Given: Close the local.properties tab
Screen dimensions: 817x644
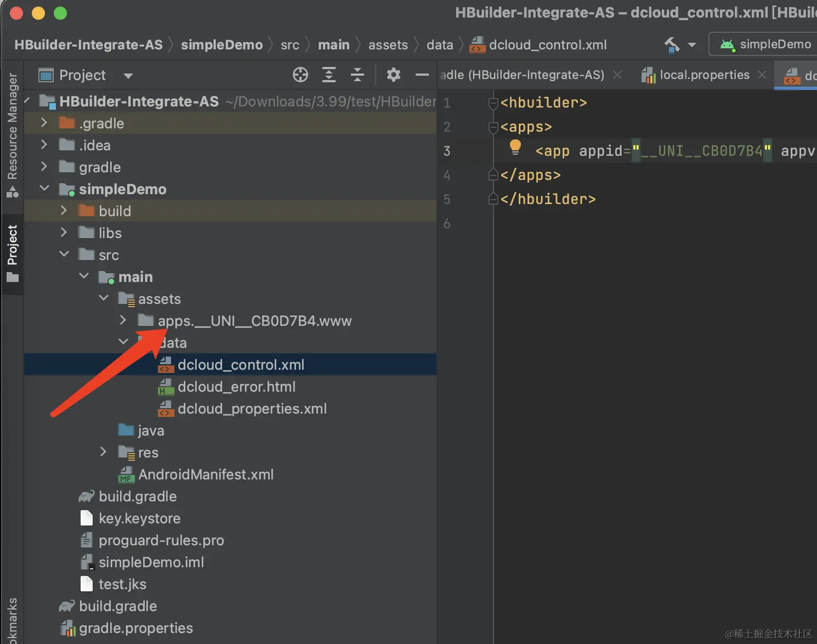Looking at the screenshot, I should click(762, 75).
